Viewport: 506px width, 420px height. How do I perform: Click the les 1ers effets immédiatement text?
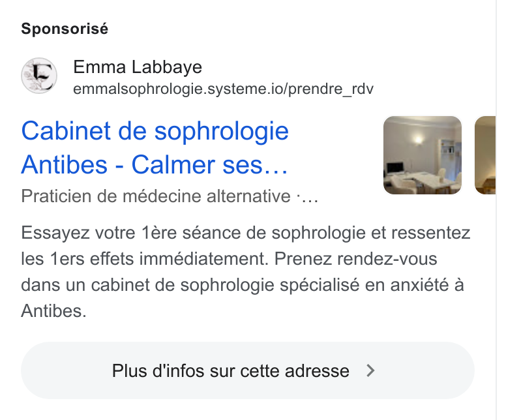(x=145, y=259)
